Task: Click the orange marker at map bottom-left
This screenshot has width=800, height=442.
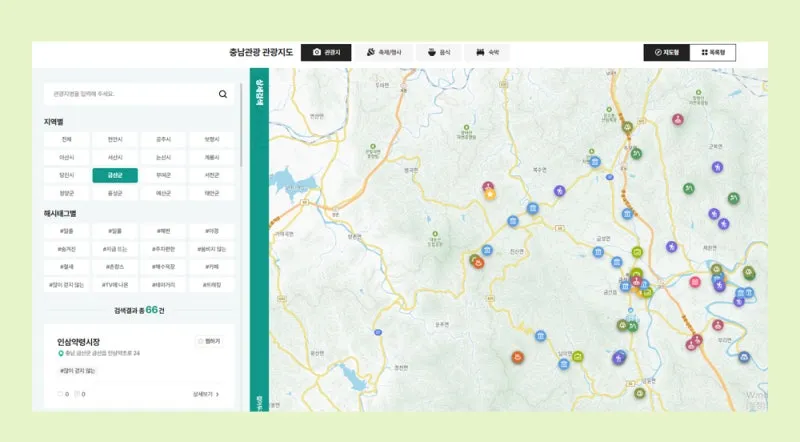Action: point(517,357)
